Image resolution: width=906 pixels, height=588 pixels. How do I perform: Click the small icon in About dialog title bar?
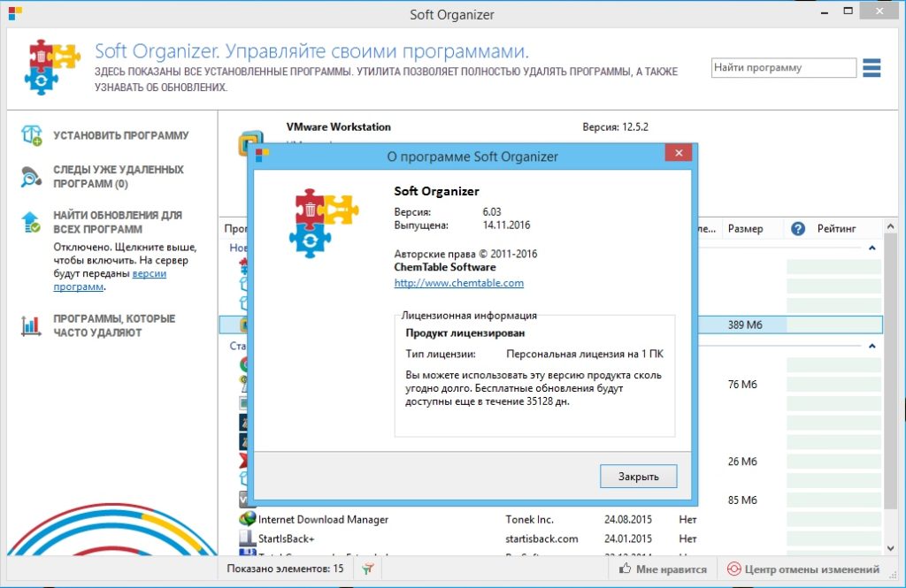(262, 155)
